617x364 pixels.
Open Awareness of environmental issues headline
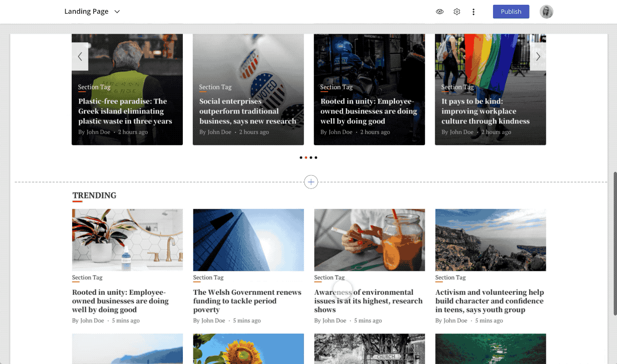(369, 301)
